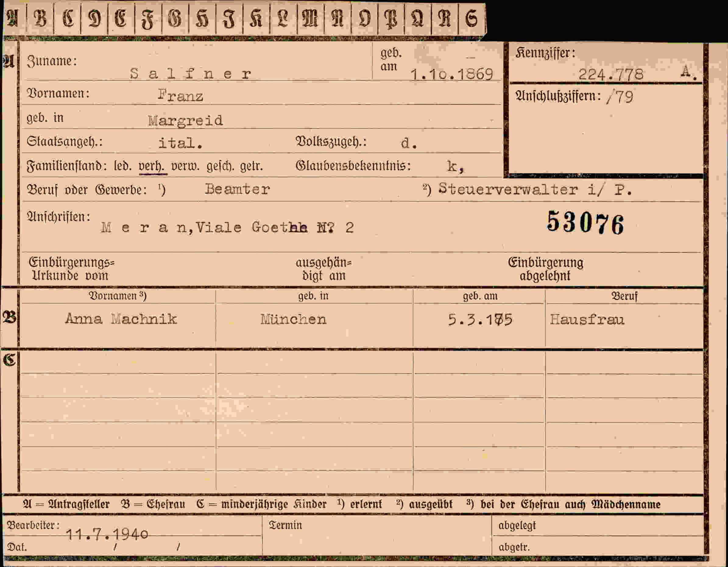Image resolution: width=728 pixels, height=567 pixels.
Task: Click the address 'Meran, Viale Goethe'
Action: [x=204, y=228]
